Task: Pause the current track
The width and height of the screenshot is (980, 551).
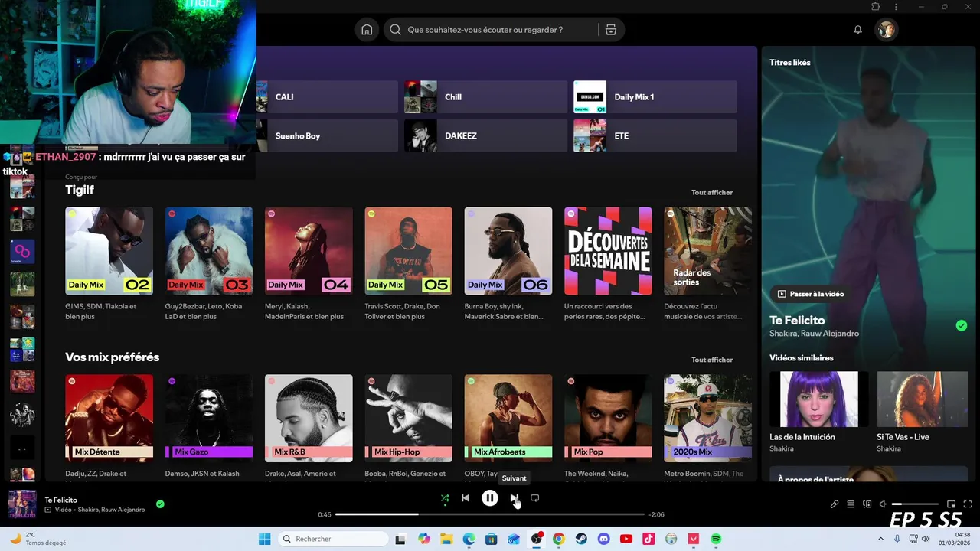Action: (x=490, y=498)
